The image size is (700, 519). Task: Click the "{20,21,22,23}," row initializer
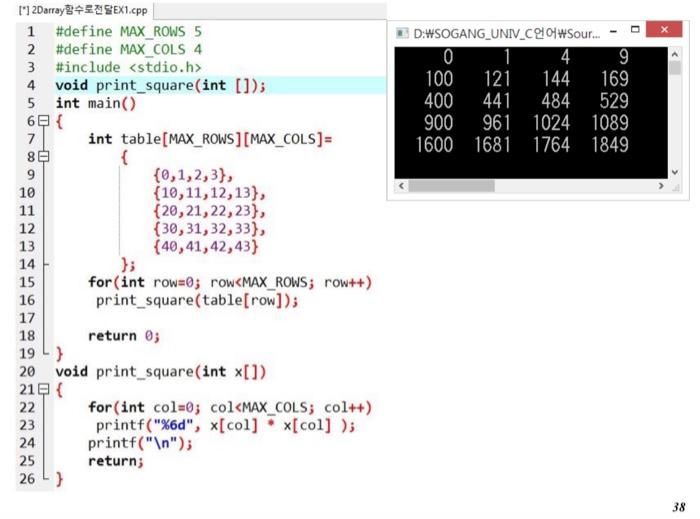pyautogui.click(x=209, y=211)
